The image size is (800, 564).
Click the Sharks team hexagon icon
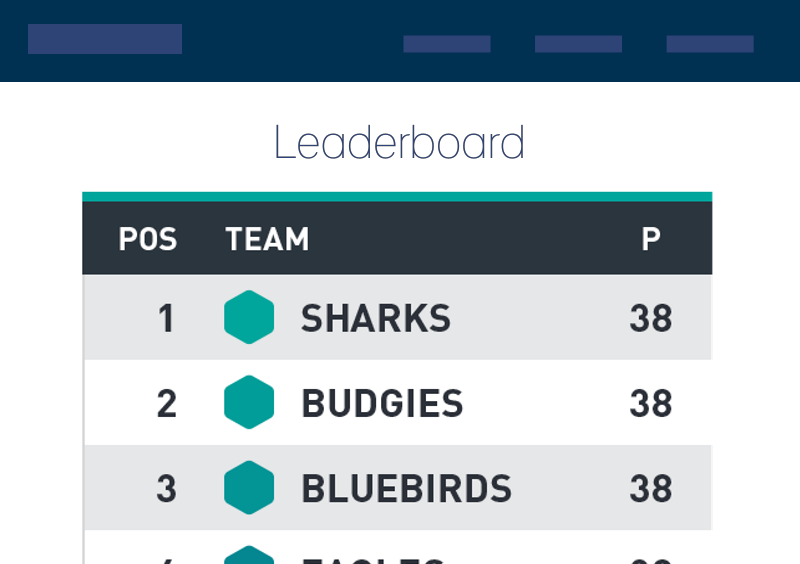(249, 317)
